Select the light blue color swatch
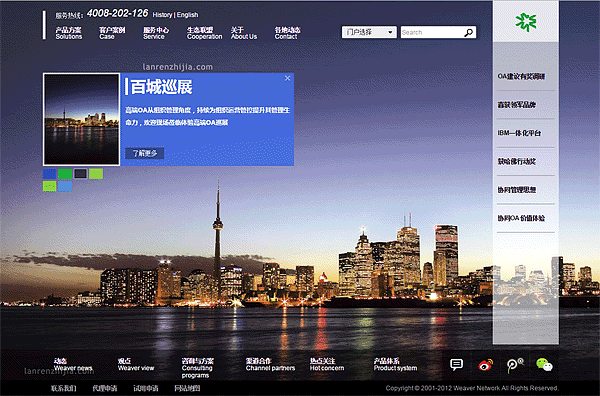The image size is (600, 396). pyautogui.click(x=65, y=186)
